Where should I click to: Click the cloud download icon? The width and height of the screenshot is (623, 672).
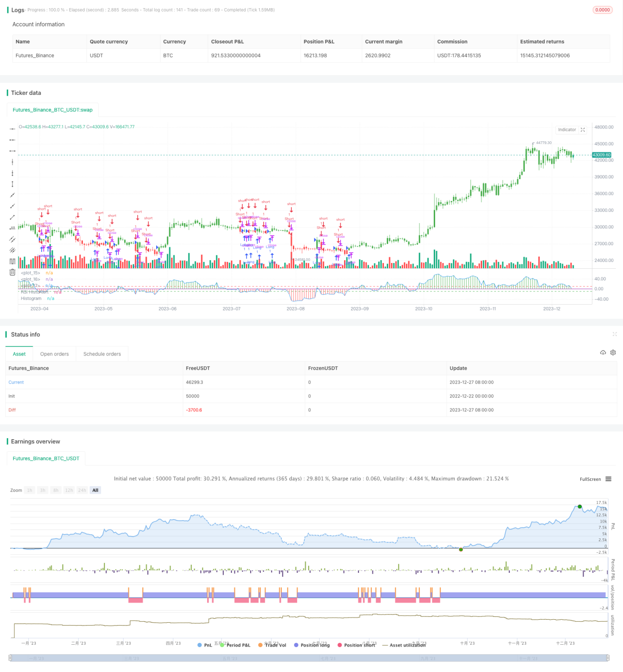tap(603, 353)
